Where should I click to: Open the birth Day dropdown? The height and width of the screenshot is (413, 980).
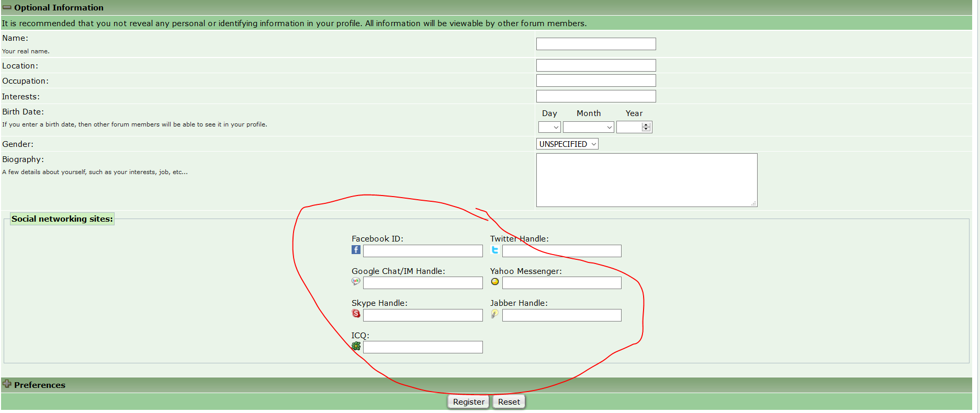point(549,127)
